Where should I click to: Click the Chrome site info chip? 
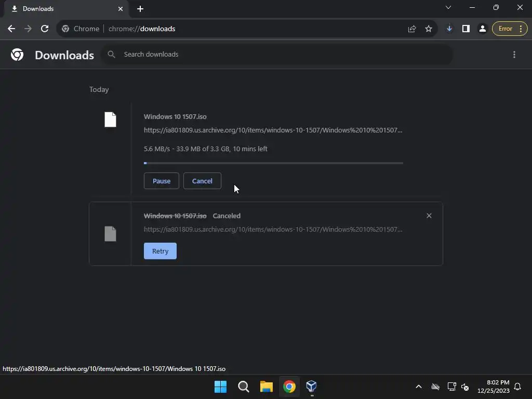coord(81,29)
